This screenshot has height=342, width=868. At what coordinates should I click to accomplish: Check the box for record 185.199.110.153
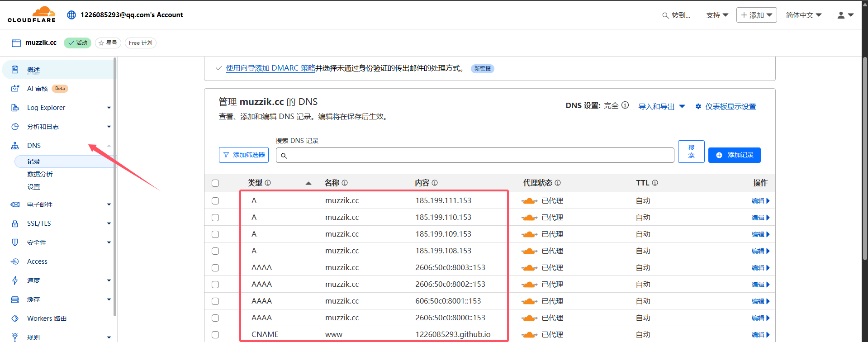pos(215,218)
